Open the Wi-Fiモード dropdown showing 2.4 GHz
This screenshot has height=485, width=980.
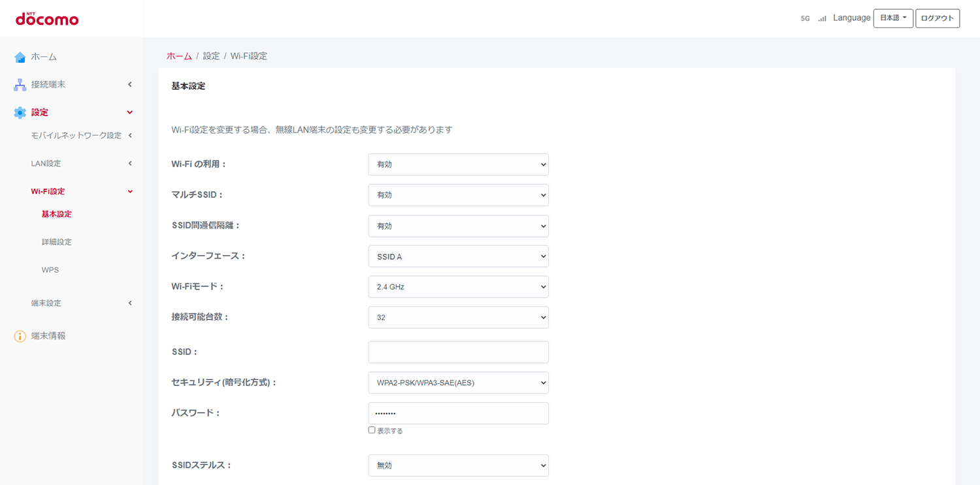tap(458, 287)
